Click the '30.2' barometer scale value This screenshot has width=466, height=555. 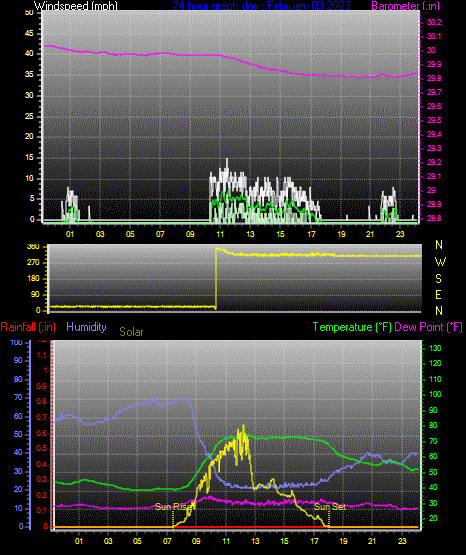pos(434,22)
